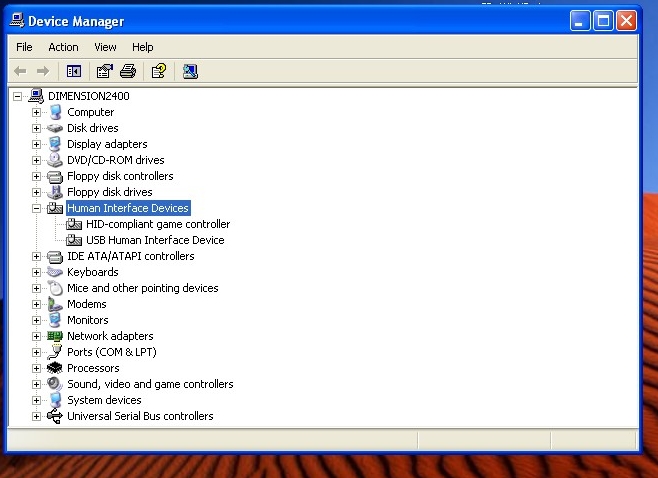
Task: Click the Help toolbar icon
Action: click(x=158, y=71)
